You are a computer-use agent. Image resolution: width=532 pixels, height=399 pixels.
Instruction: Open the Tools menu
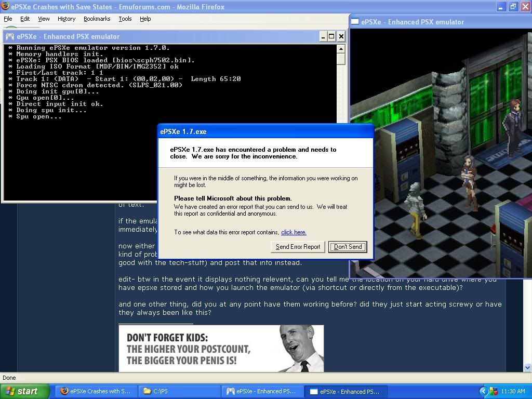click(x=125, y=19)
